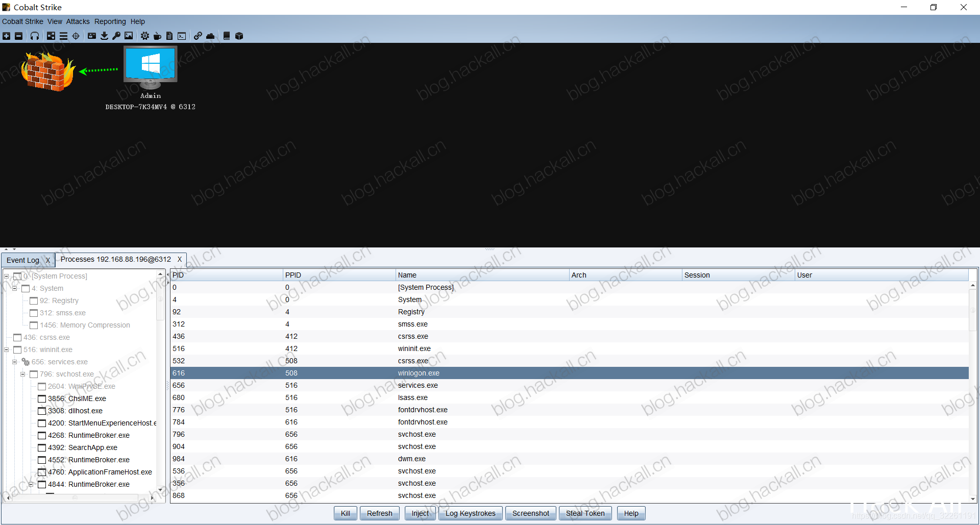Switch to the Event Log tab
The image size is (980, 525).
pyautogui.click(x=22, y=260)
